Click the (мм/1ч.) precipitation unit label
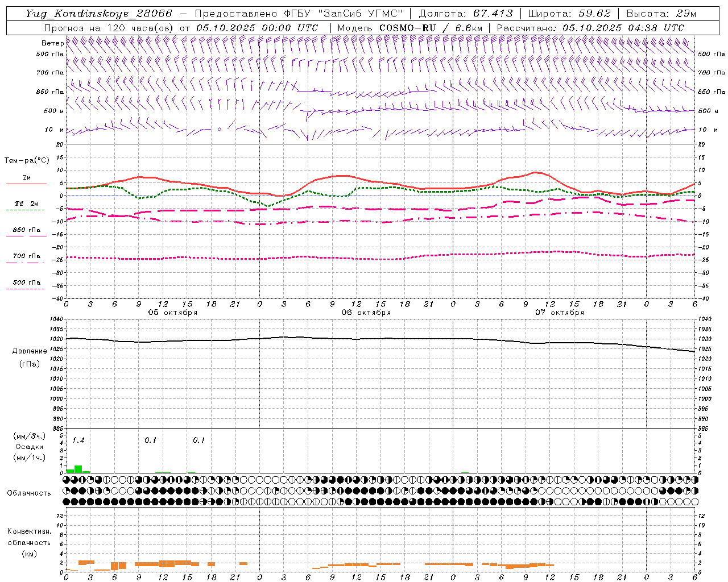 point(30,458)
